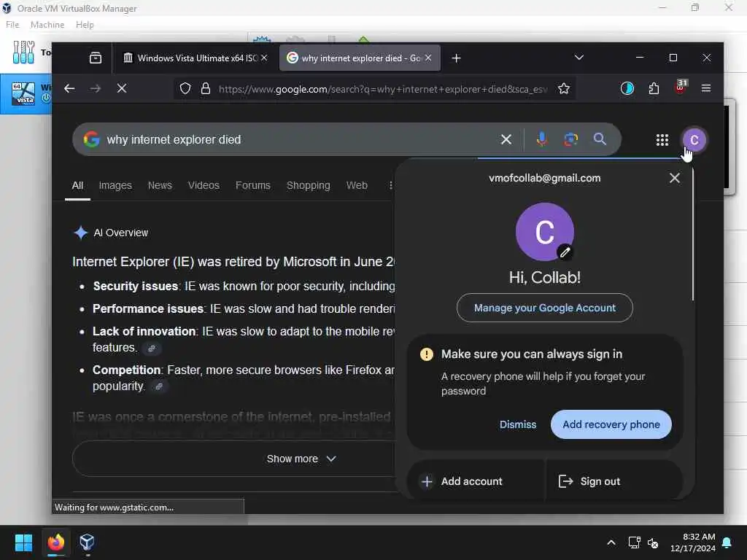Switch to Web results tab
This screenshot has width=747, height=560.
pyautogui.click(x=357, y=186)
